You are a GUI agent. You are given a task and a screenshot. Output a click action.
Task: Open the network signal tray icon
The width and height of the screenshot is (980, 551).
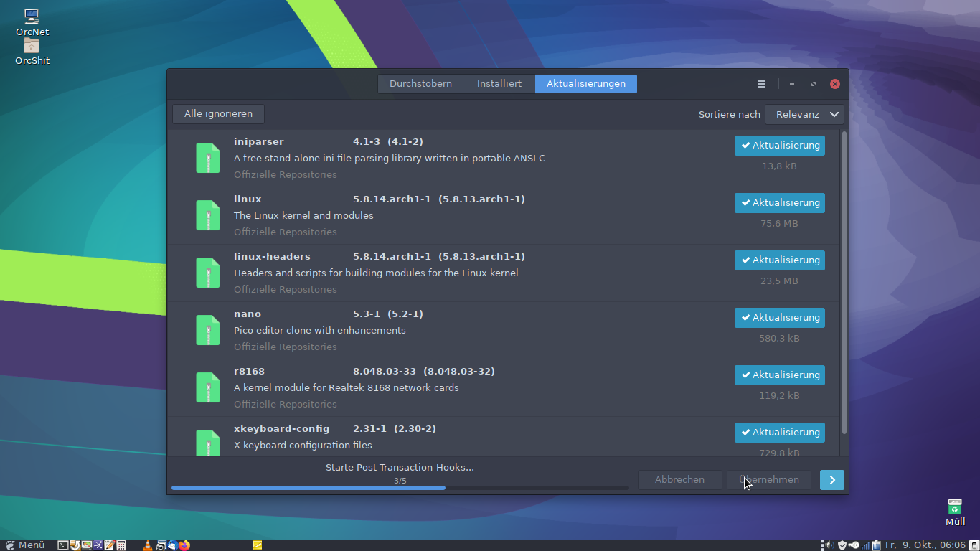[865, 545]
